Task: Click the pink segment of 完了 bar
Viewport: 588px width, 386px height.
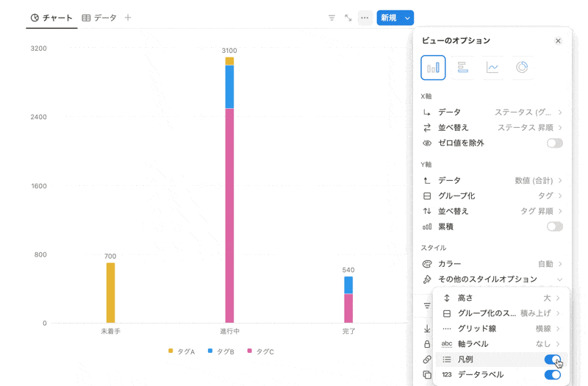Action: point(348,308)
